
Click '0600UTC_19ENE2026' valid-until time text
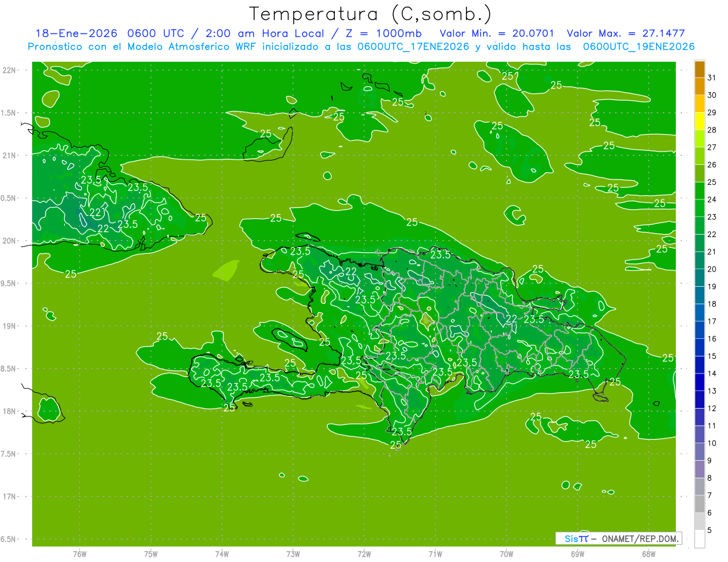(639, 47)
